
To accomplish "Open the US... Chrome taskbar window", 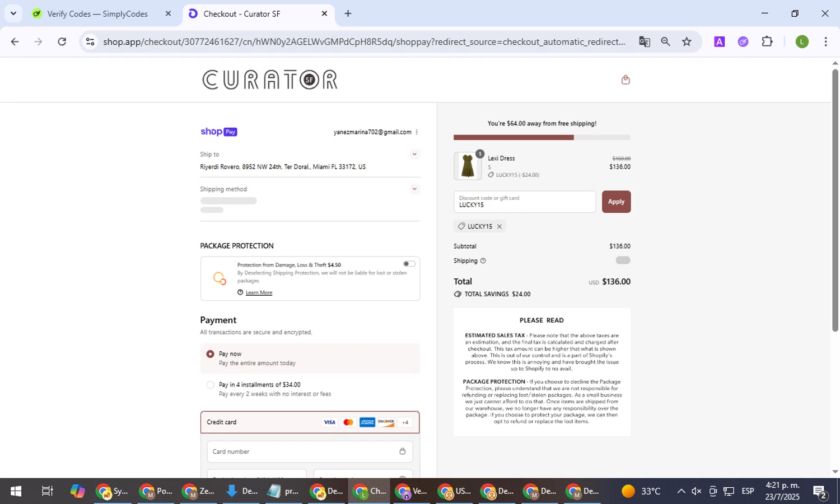I will coord(455,491).
